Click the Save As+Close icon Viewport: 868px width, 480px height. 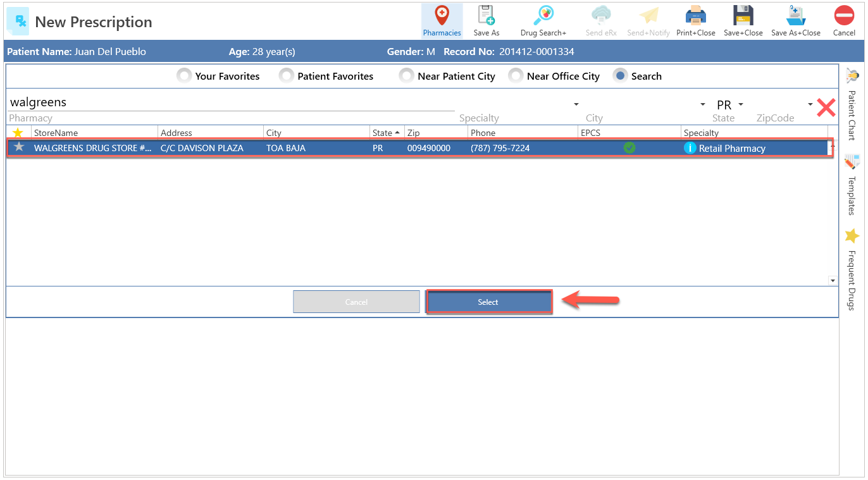click(x=795, y=16)
